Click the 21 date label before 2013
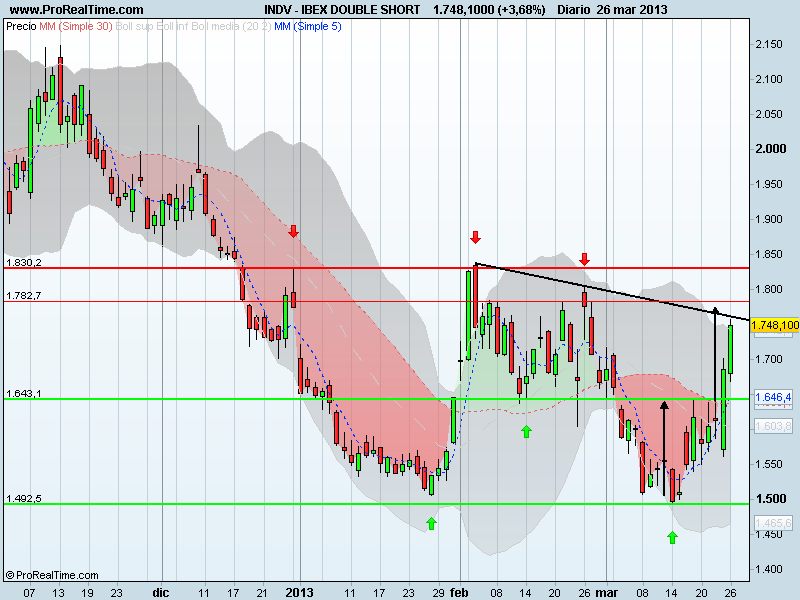 262,593
